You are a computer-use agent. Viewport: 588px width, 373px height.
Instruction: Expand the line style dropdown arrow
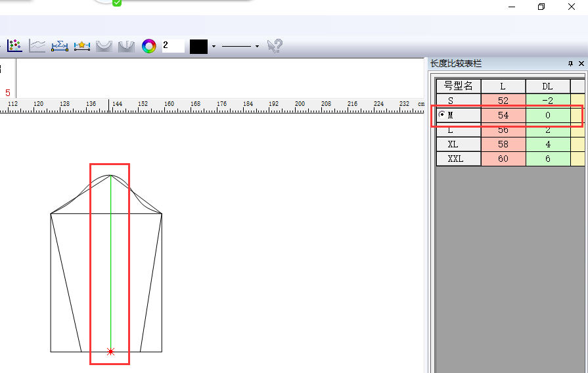pos(257,47)
